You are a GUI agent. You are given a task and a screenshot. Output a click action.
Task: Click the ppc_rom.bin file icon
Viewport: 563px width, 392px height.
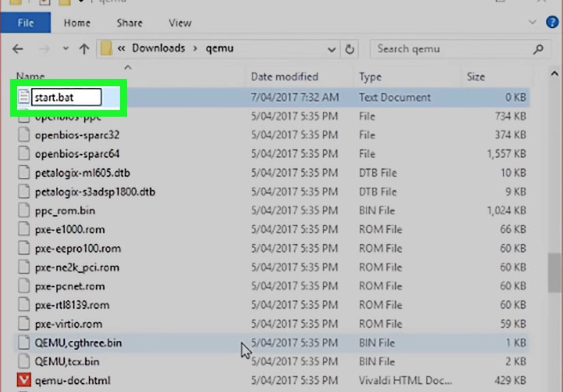point(24,210)
